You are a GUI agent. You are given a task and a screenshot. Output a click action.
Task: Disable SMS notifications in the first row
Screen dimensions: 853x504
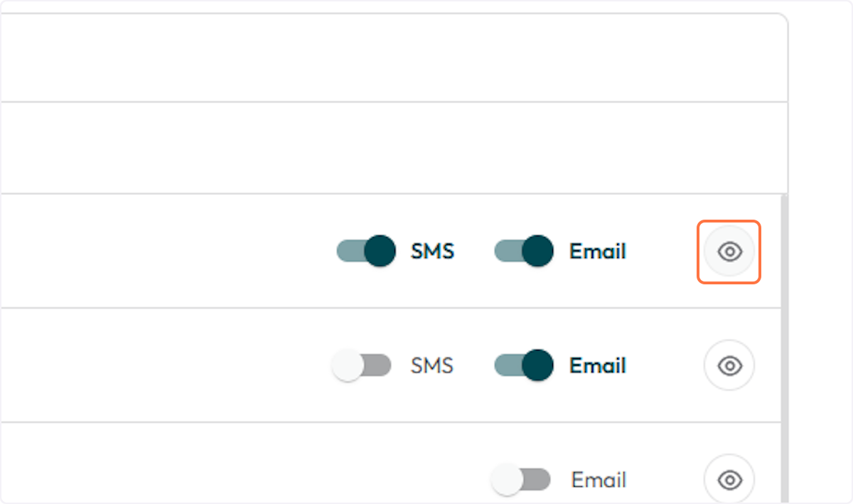[365, 251]
